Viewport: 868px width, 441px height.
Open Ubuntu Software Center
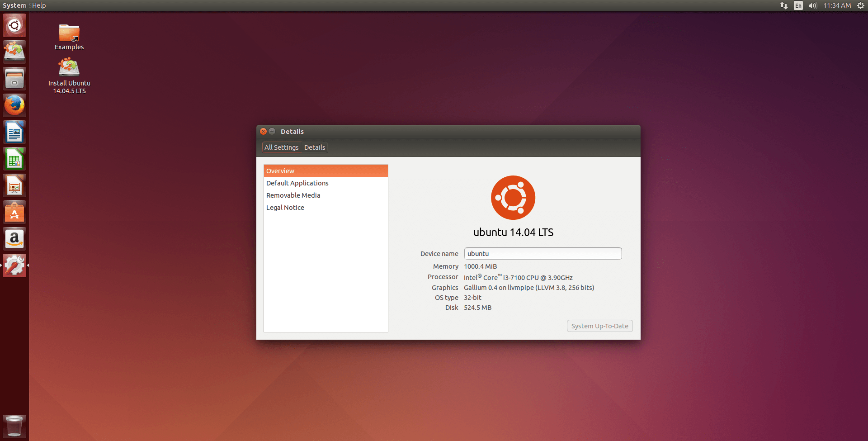pyautogui.click(x=14, y=212)
